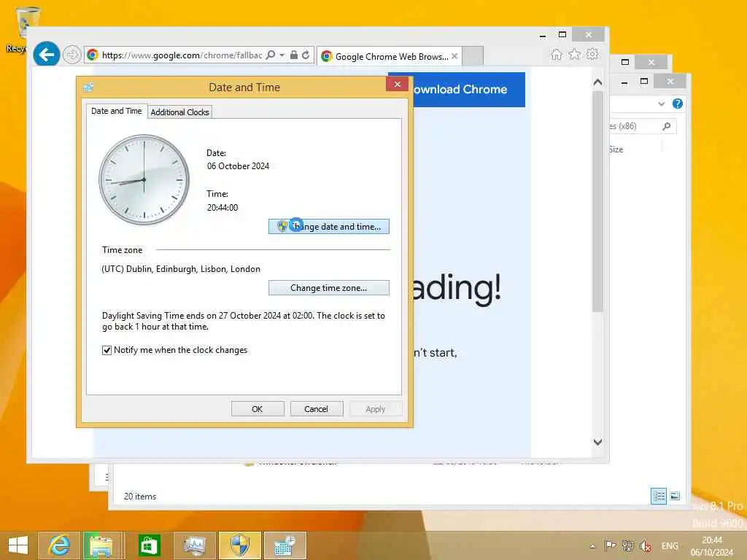Switch to the Additional Clocks tab

(179, 112)
